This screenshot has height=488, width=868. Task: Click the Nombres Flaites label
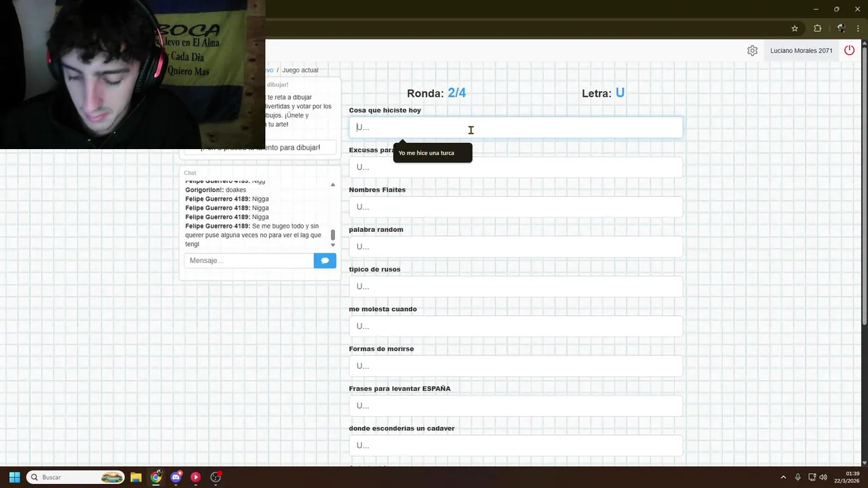coord(377,190)
